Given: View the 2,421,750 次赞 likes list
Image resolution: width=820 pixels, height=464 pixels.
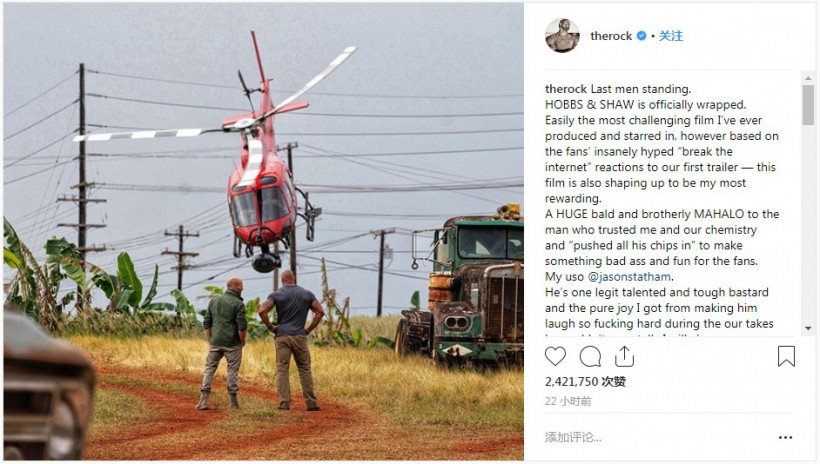Looking at the screenshot, I should (585, 381).
